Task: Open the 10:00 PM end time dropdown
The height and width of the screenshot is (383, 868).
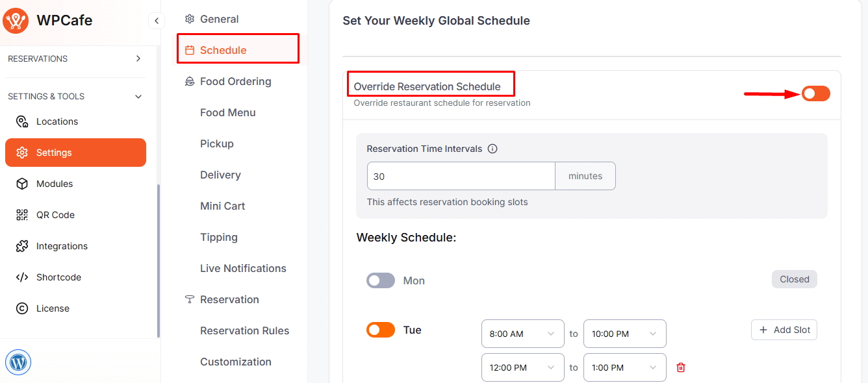Action: [x=624, y=334]
